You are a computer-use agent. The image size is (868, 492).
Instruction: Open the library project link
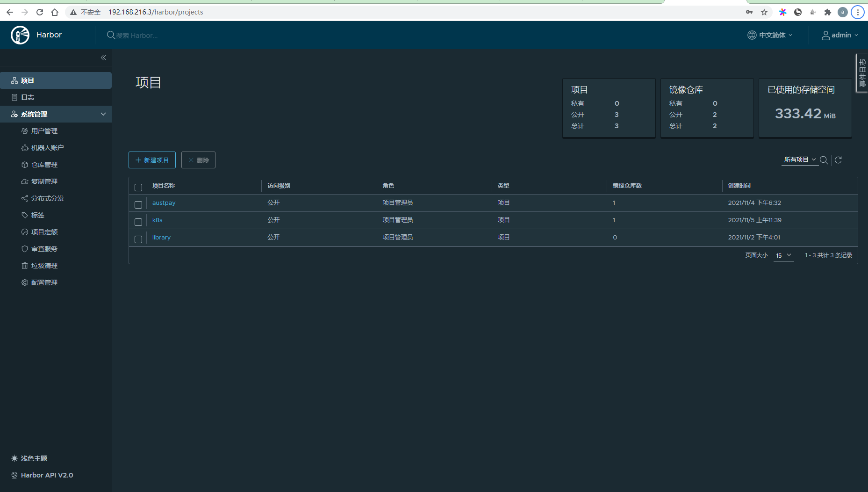tap(161, 238)
